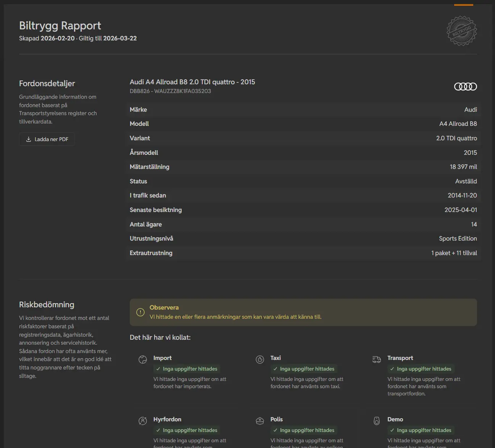Click the Import 'Inga uppgifter hittades' badge

[x=187, y=369]
